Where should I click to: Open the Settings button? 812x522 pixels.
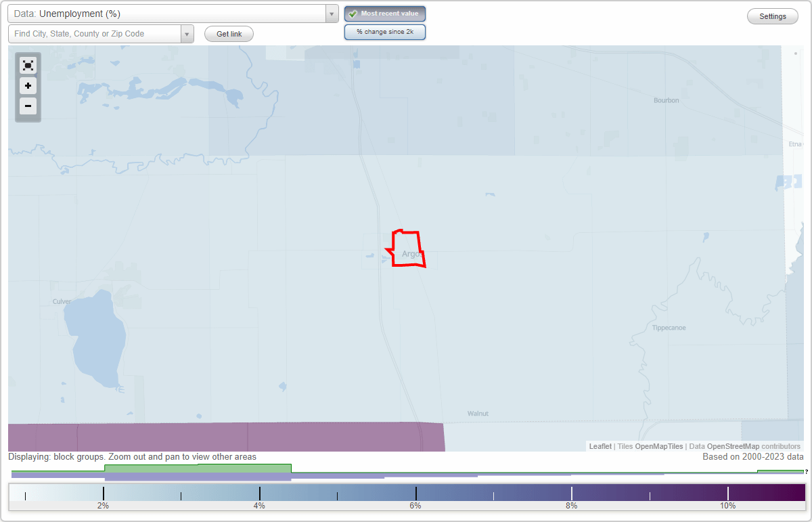click(x=773, y=17)
